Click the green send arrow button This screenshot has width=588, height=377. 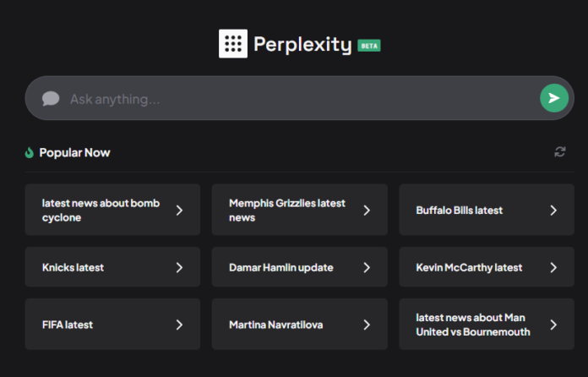553,98
